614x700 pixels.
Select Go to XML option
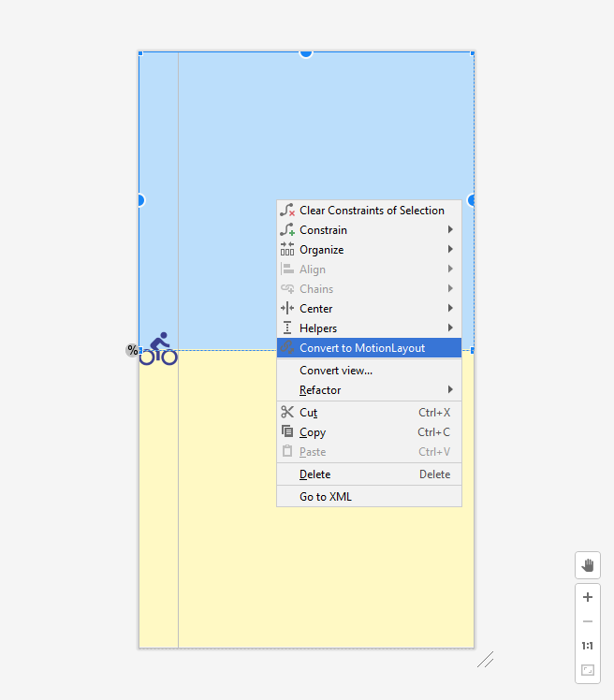pyautogui.click(x=326, y=497)
